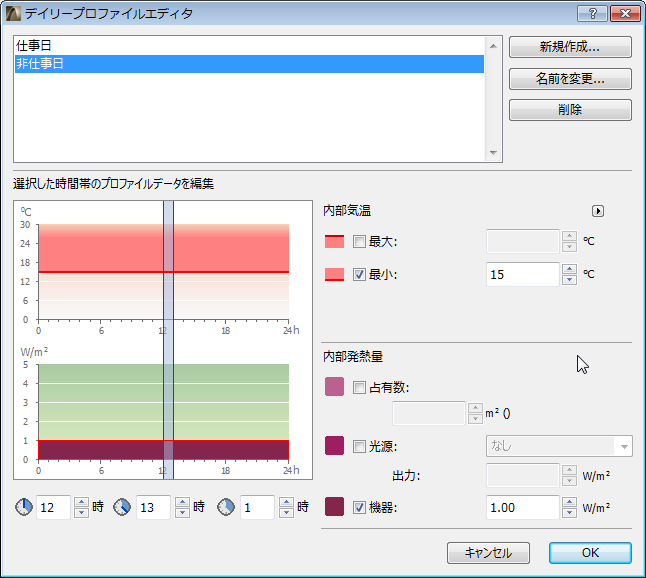
Task: Click the 新規作成... button
Action: 570,47
